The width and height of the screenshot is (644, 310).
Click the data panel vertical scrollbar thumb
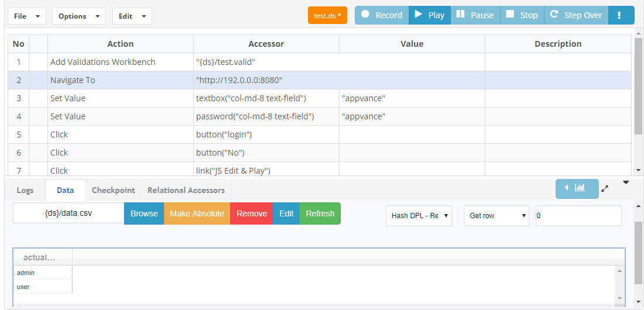[x=638, y=253]
